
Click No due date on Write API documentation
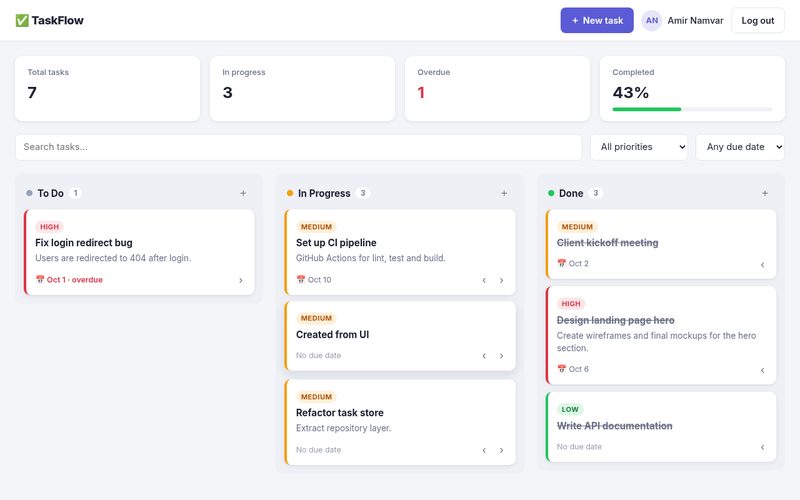579,446
